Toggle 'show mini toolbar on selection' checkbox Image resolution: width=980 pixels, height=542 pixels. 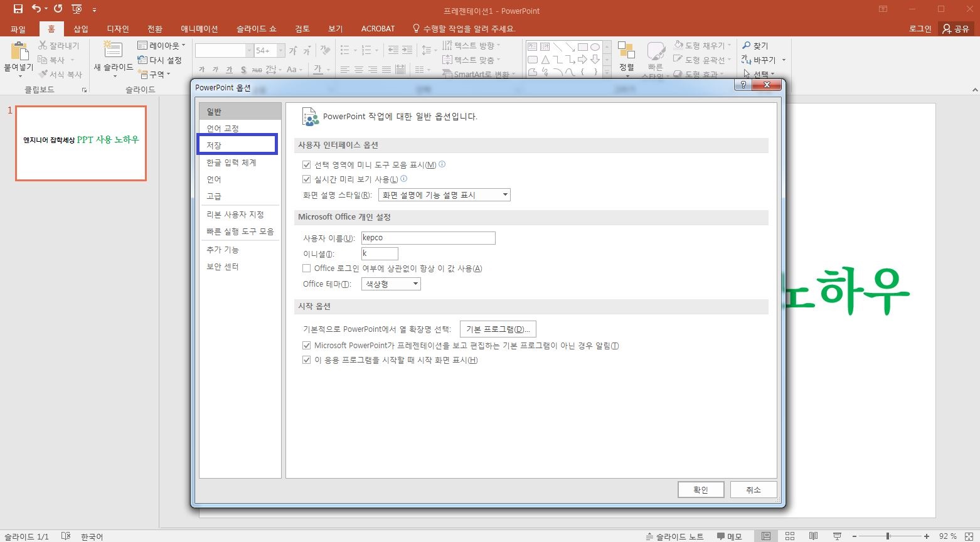pyautogui.click(x=307, y=165)
